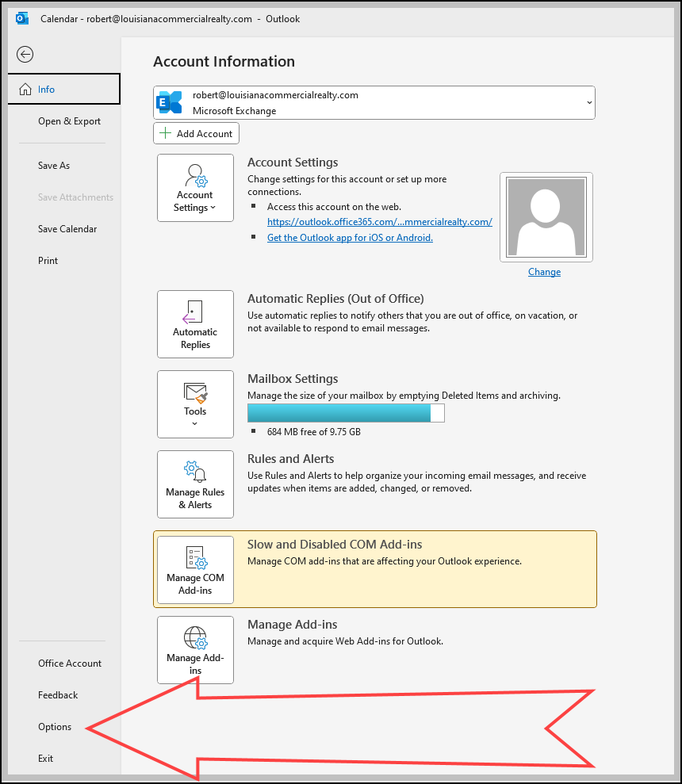Click the Info home icon
The image size is (682, 784).
click(x=25, y=90)
